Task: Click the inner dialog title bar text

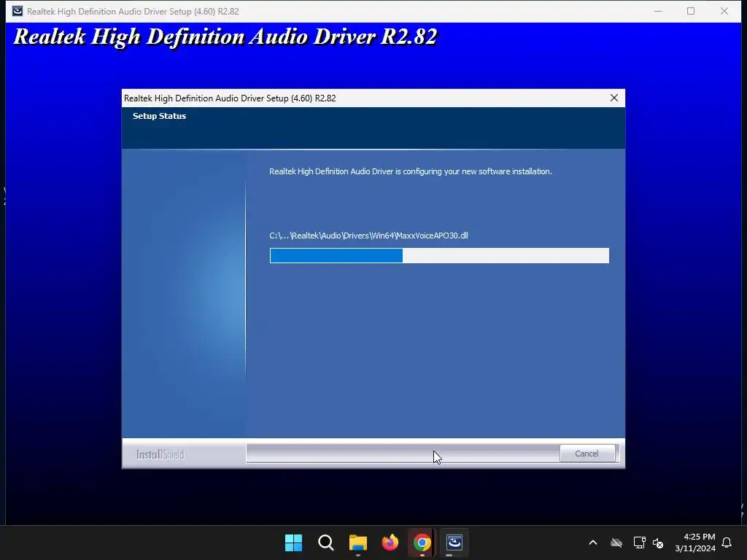Action: pyautogui.click(x=230, y=98)
